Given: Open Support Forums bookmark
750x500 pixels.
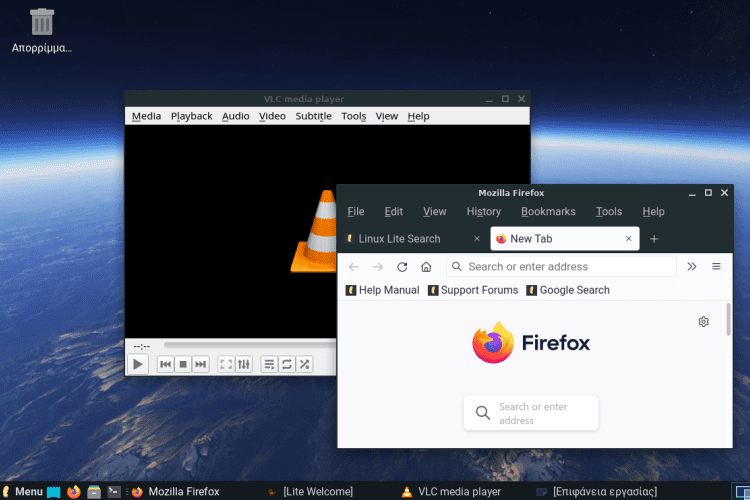Looking at the screenshot, I should coord(473,290).
